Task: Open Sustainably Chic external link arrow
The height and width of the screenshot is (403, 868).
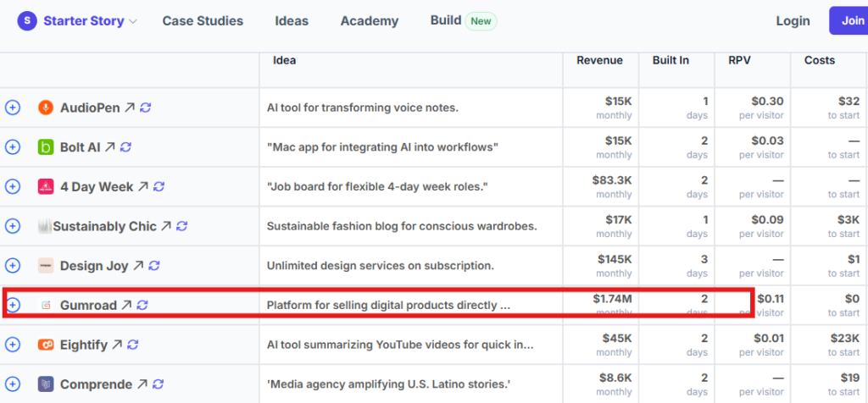Action: [x=165, y=226]
